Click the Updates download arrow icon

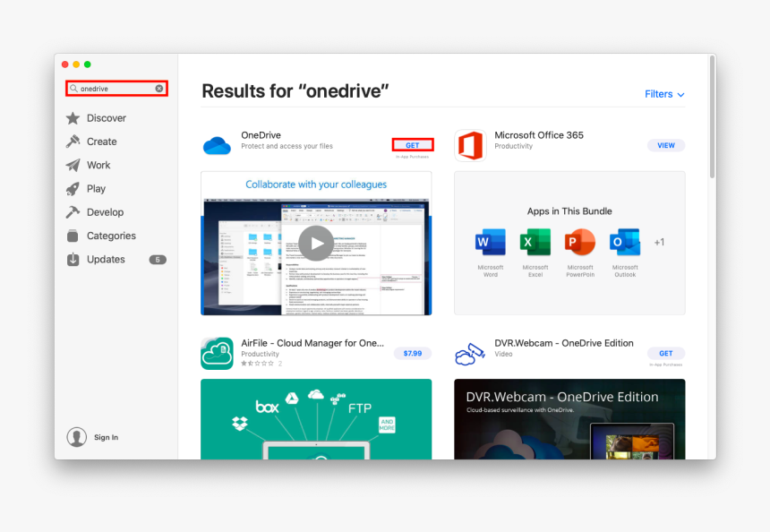73,260
